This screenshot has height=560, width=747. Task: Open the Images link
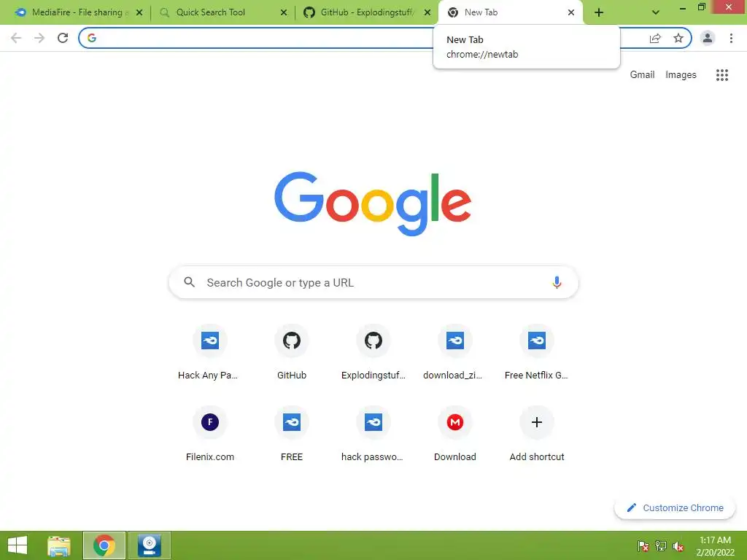[681, 75]
